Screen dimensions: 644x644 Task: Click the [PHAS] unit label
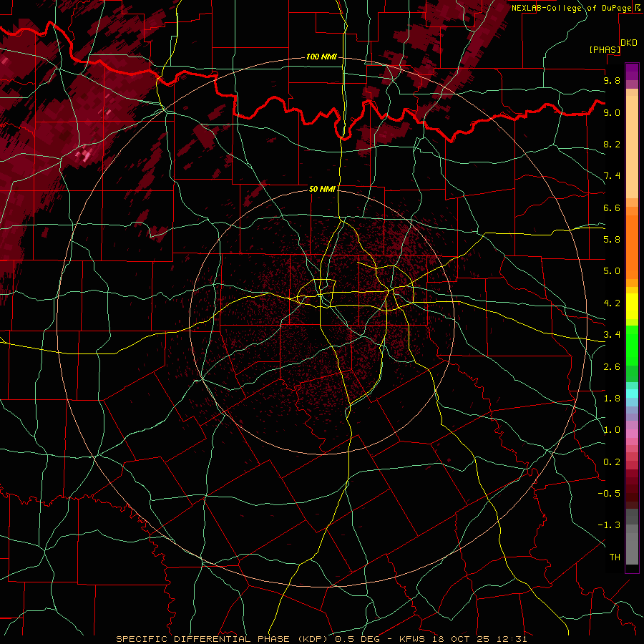pos(605,50)
